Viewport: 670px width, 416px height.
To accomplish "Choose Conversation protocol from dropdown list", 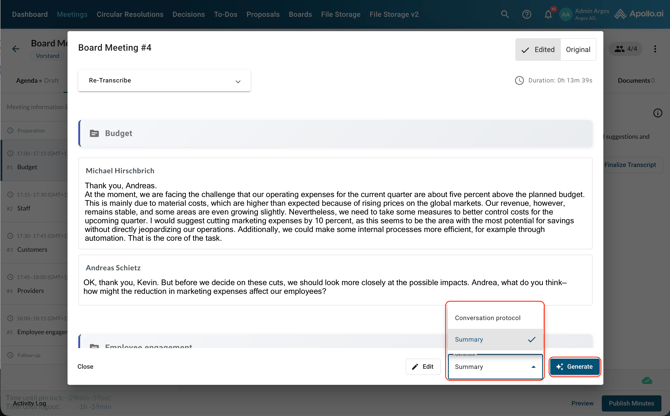I will click(488, 318).
